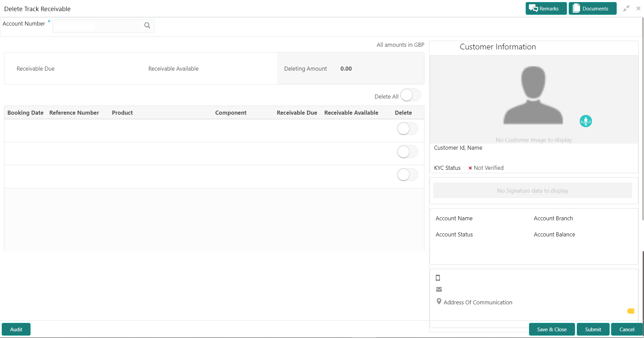The width and height of the screenshot is (644, 339).
Task: Open the Documents panel
Action: (593, 8)
